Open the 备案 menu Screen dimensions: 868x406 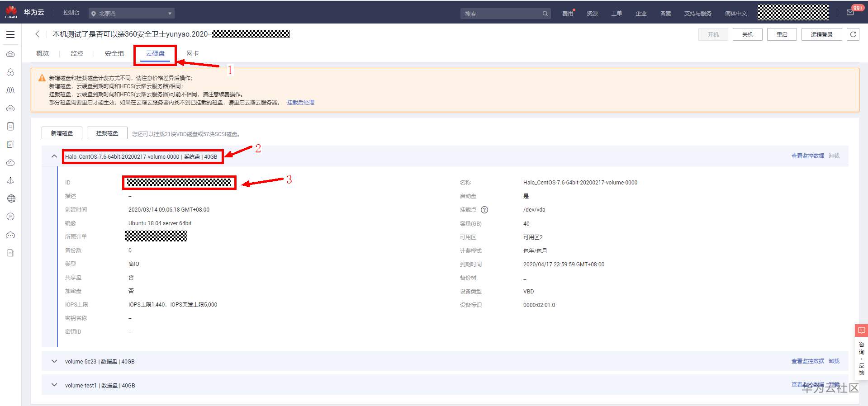coord(665,14)
